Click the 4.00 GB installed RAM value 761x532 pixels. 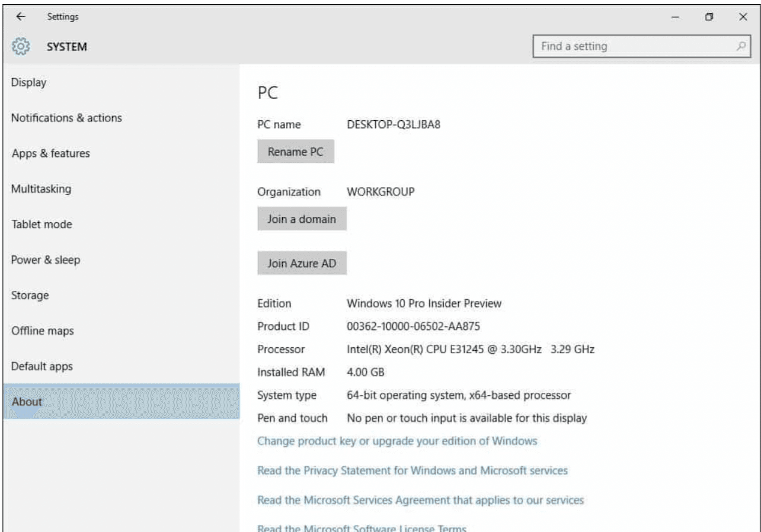(366, 373)
